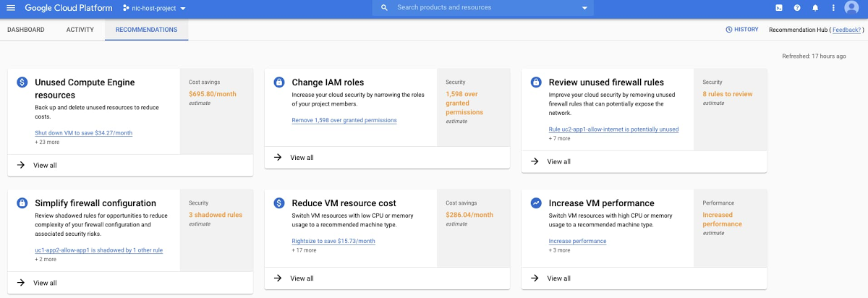Click 'Shut down VM to save $34.27/month' link
Image resolution: width=868 pixels, height=298 pixels.
pyautogui.click(x=83, y=133)
